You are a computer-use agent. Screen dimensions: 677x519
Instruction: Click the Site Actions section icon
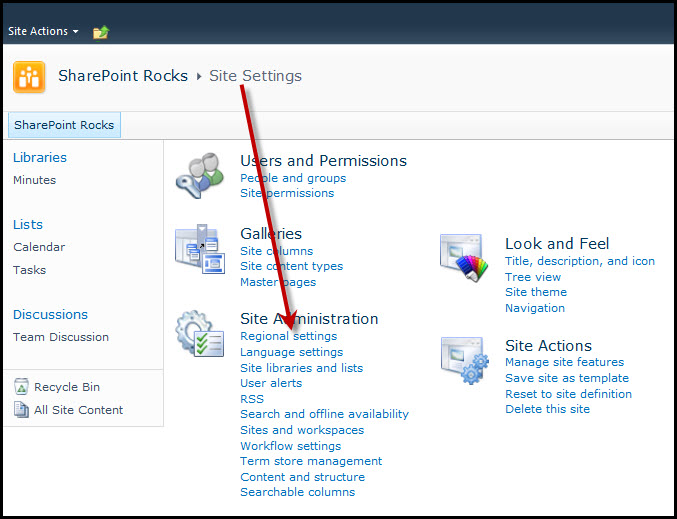click(465, 361)
